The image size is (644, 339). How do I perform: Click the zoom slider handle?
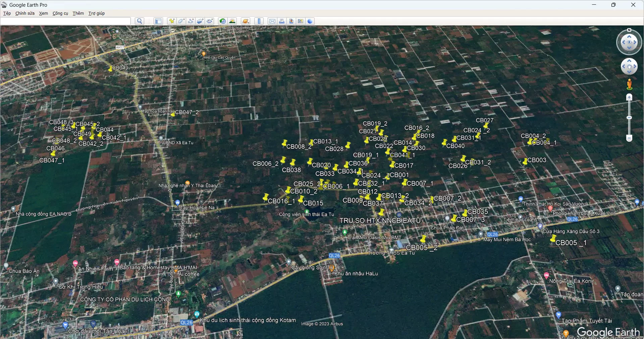point(629,118)
